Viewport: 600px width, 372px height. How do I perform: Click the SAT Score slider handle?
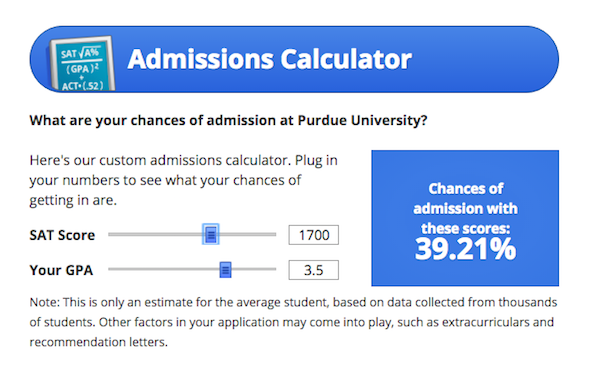pyautogui.click(x=210, y=234)
